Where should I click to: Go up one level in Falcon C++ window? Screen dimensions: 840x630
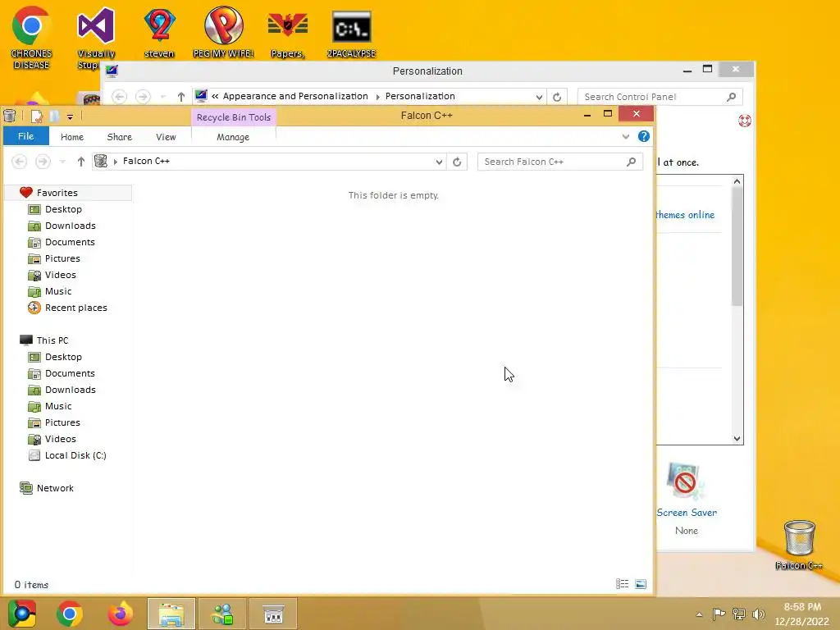point(81,162)
